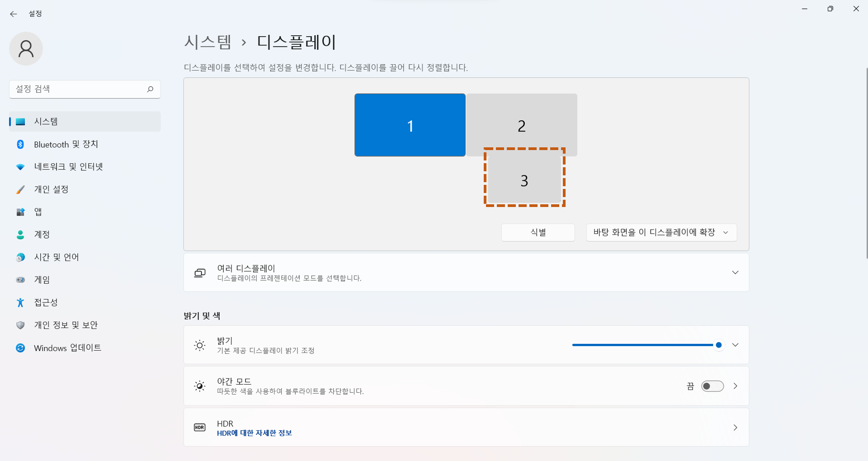Image resolution: width=868 pixels, height=461 pixels.
Task: Click the 야간 모드 icon
Action: click(x=200, y=386)
